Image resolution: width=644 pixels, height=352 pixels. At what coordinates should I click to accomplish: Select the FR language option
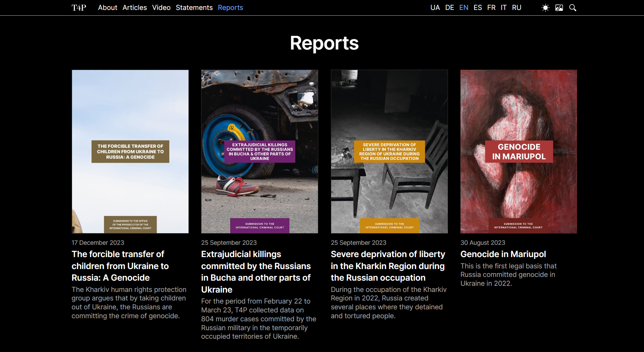pos(491,8)
